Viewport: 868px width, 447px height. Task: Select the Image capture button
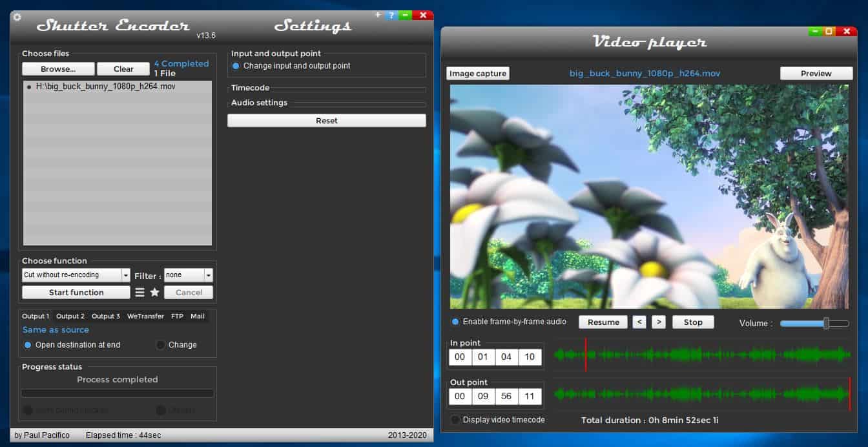tap(477, 73)
